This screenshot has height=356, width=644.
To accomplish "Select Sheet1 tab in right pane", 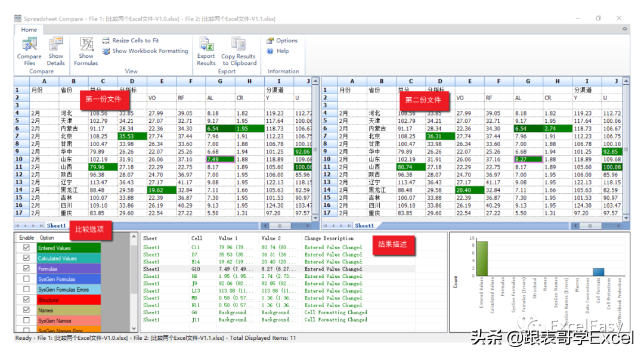I will coord(364,225).
